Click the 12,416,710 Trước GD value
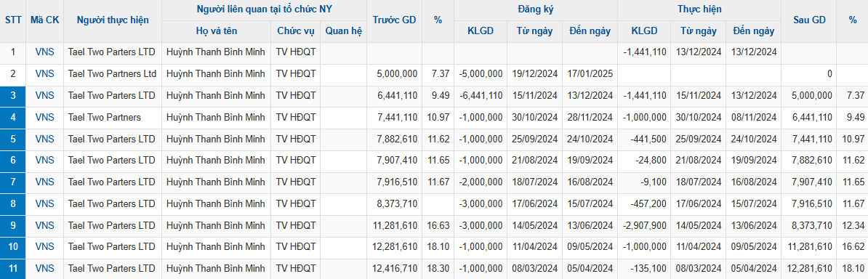 click(395, 269)
